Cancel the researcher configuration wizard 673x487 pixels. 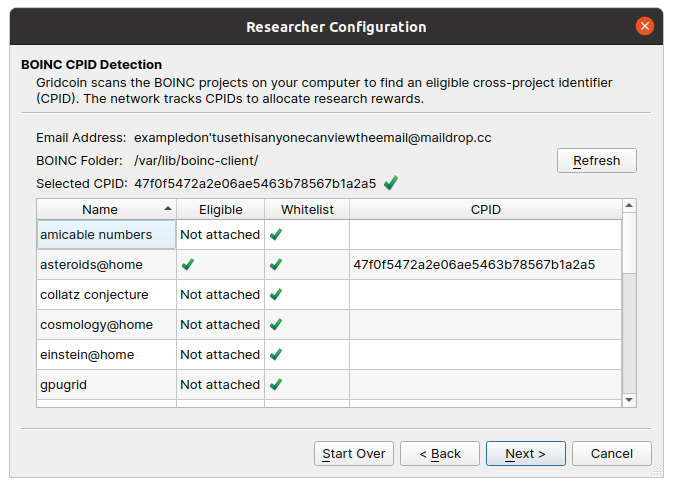click(x=612, y=454)
